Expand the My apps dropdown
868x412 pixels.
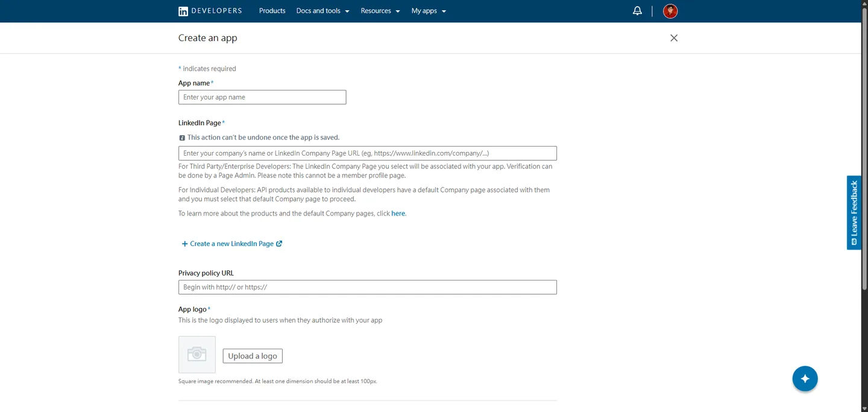click(x=429, y=11)
